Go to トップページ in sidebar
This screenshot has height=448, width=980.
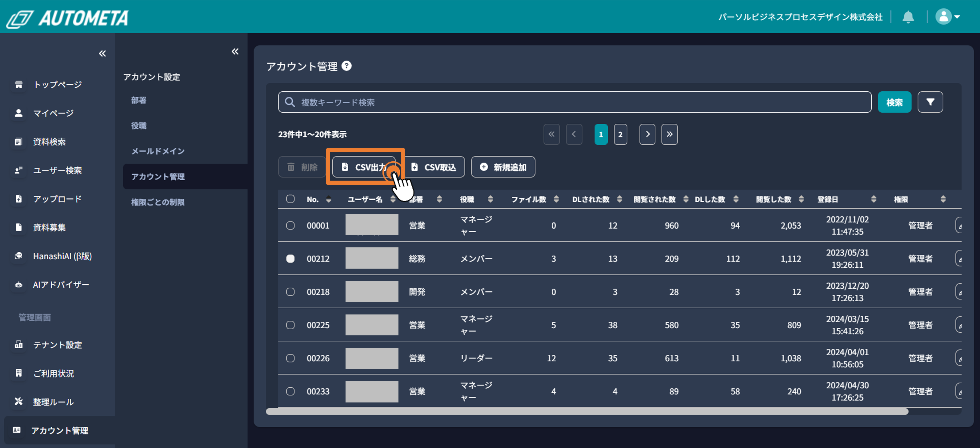click(58, 84)
